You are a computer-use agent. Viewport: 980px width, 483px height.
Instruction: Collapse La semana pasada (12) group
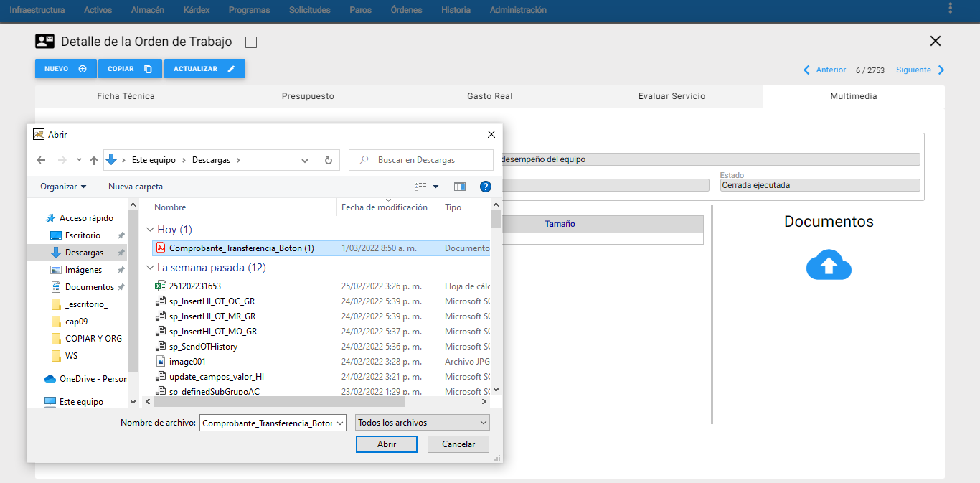150,268
